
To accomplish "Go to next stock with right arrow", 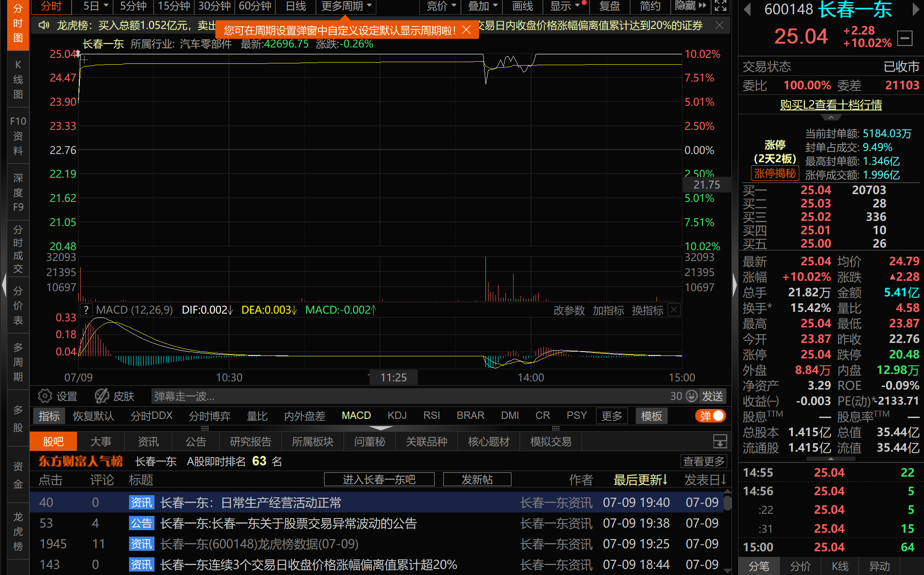I will click(916, 9).
